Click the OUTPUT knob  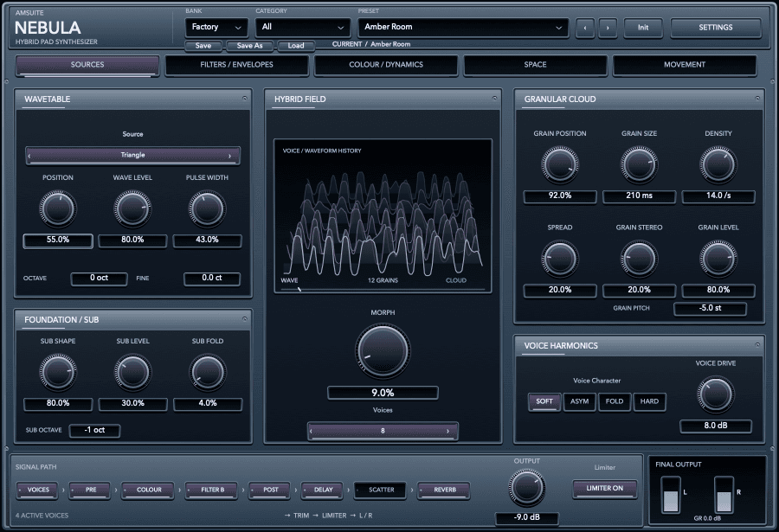coord(526,487)
